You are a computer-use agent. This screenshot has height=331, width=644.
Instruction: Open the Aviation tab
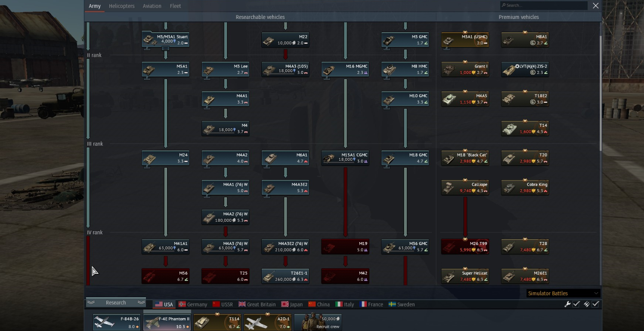152,6
